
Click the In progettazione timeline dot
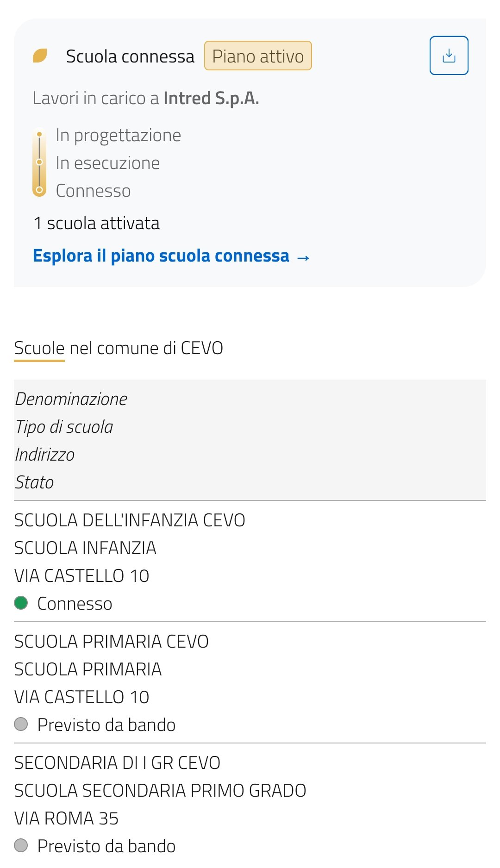click(39, 135)
